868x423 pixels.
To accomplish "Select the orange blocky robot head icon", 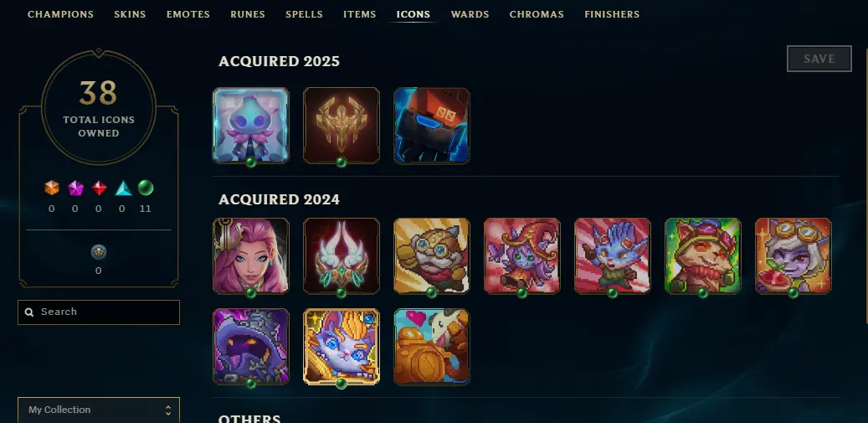I will [432, 125].
